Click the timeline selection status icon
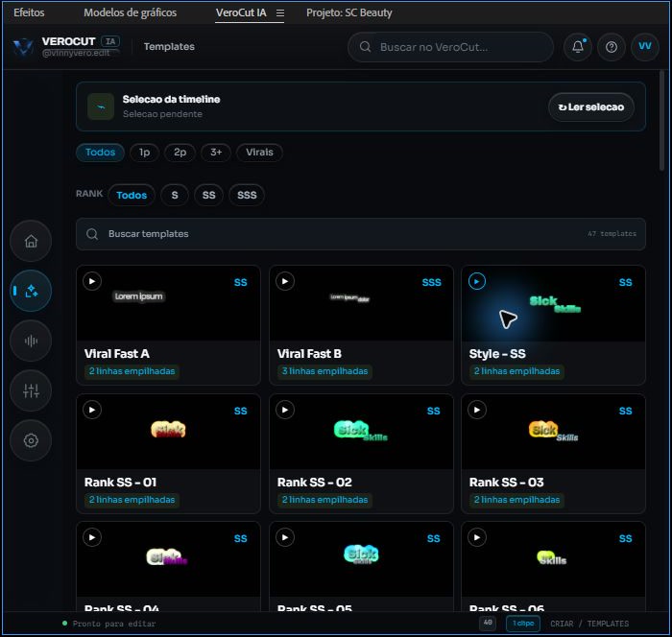Screen dimensions: 672x637 [101, 106]
